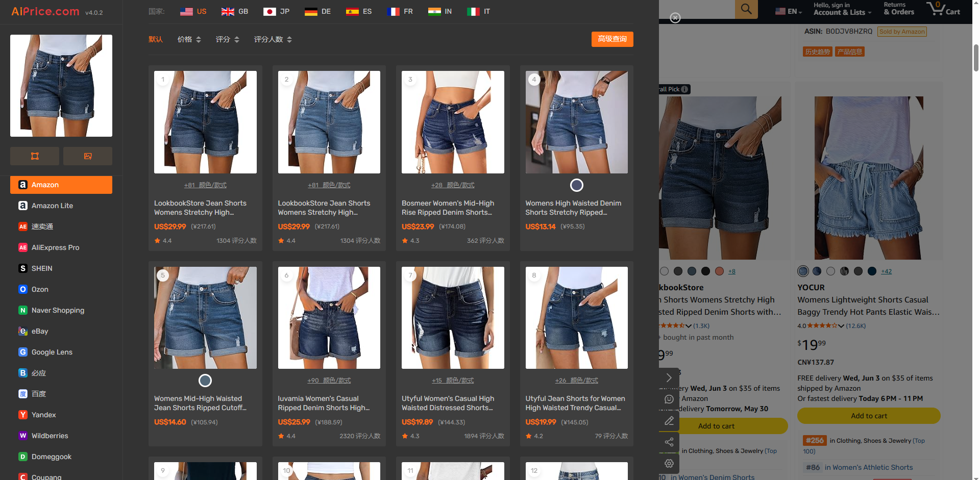Pick the color swatch under product 5
This screenshot has width=980, height=480.
coord(205,381)
